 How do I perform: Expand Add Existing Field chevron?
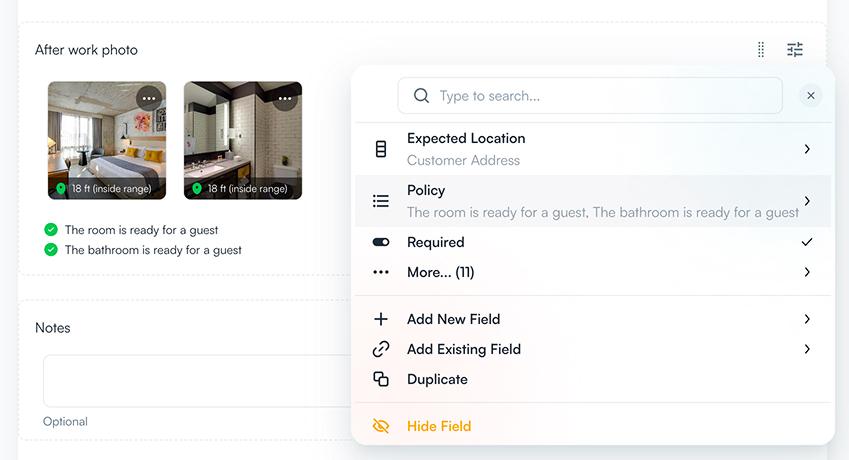click(807, 349)
